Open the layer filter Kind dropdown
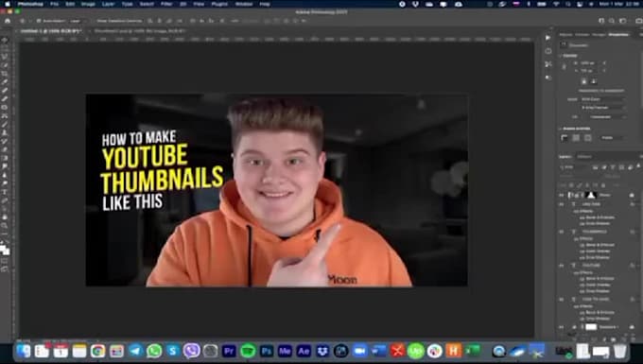 [x=575, y=167]
